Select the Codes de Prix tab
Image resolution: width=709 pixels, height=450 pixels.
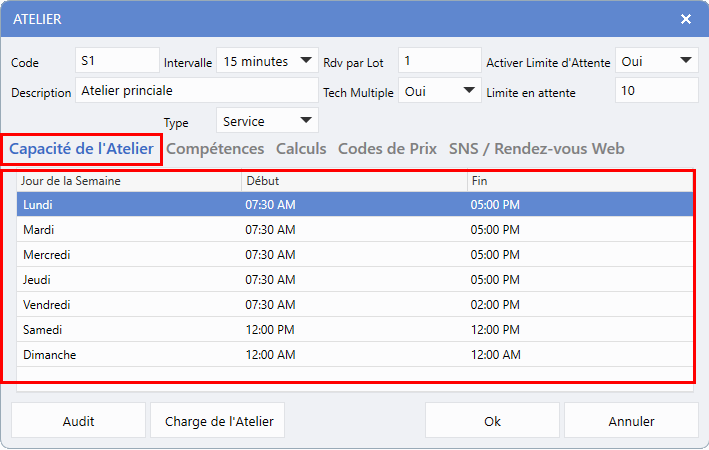coord(387,149)
